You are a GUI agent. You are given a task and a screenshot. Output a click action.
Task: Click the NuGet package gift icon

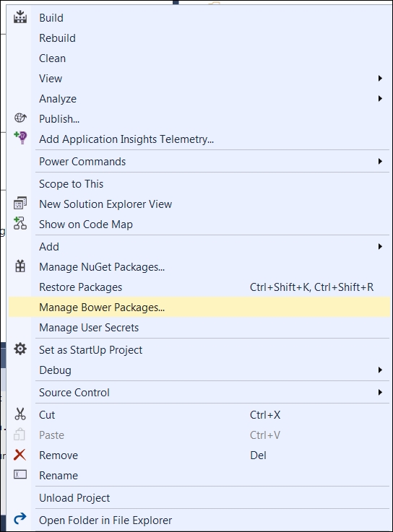(20, 266)
